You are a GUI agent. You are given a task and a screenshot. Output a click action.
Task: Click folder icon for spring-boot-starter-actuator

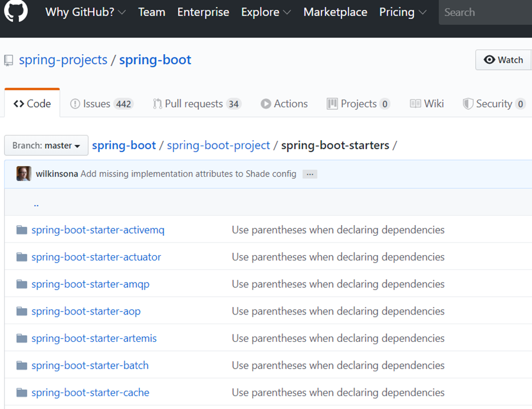(x=22, y=257)
